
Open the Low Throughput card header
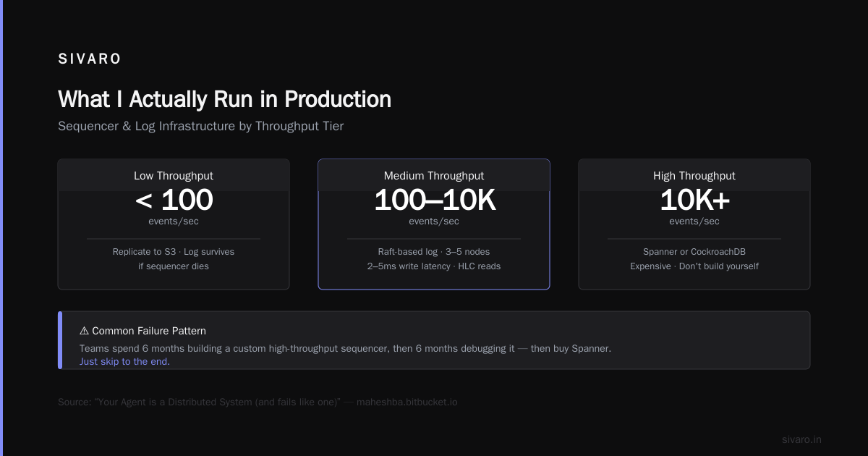click(x=174, y=175)
